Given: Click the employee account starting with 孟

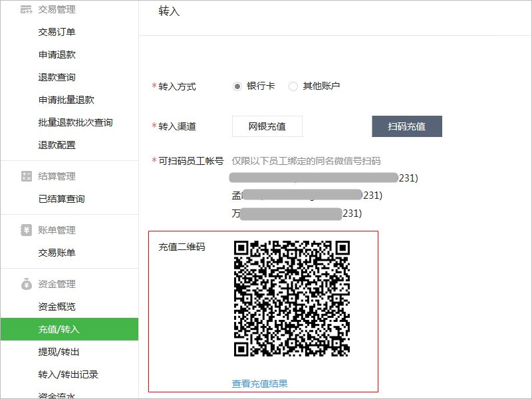Looking at the screenshot, I should tap(307, 195).
